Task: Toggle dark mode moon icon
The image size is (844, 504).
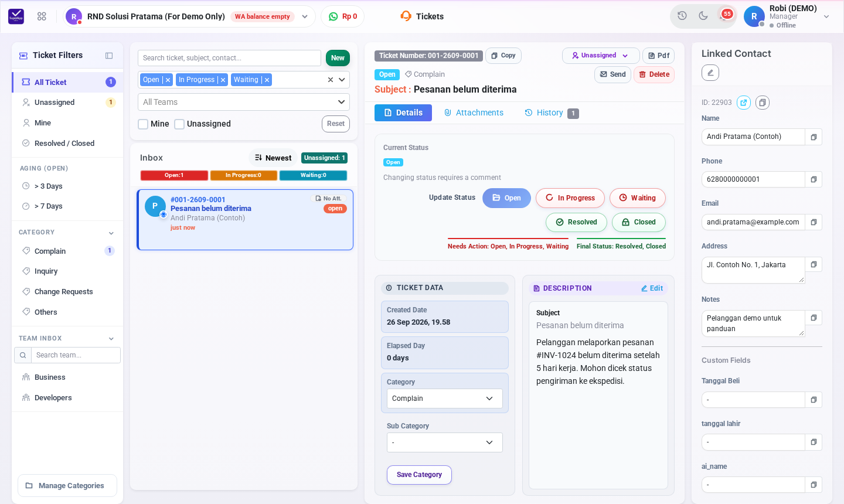Action: (703, 16)
